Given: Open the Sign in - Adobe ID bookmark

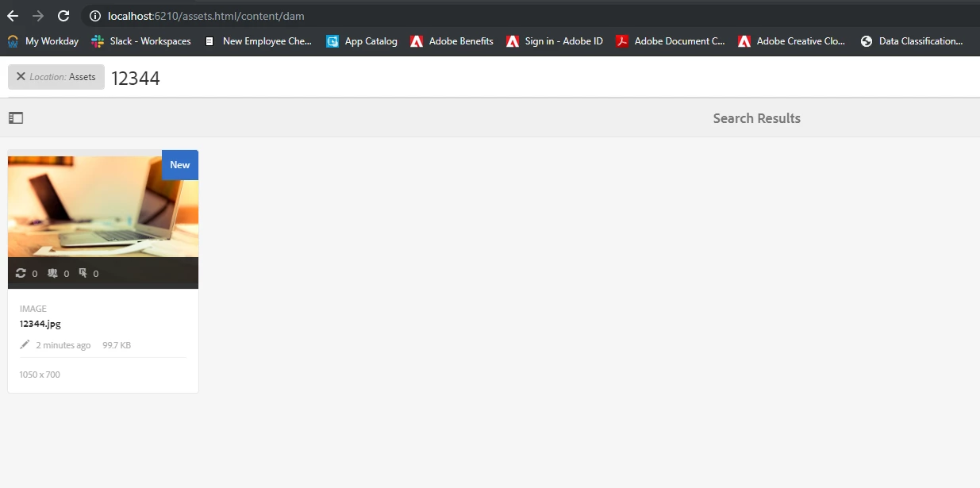Looking at the screenshot, I should click(x=555, y=41).
